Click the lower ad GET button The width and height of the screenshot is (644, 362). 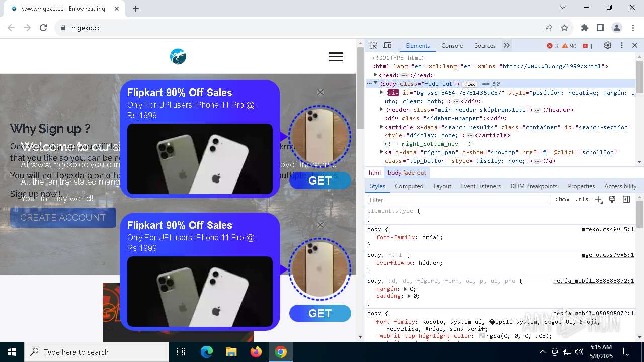tap(320, 313)
